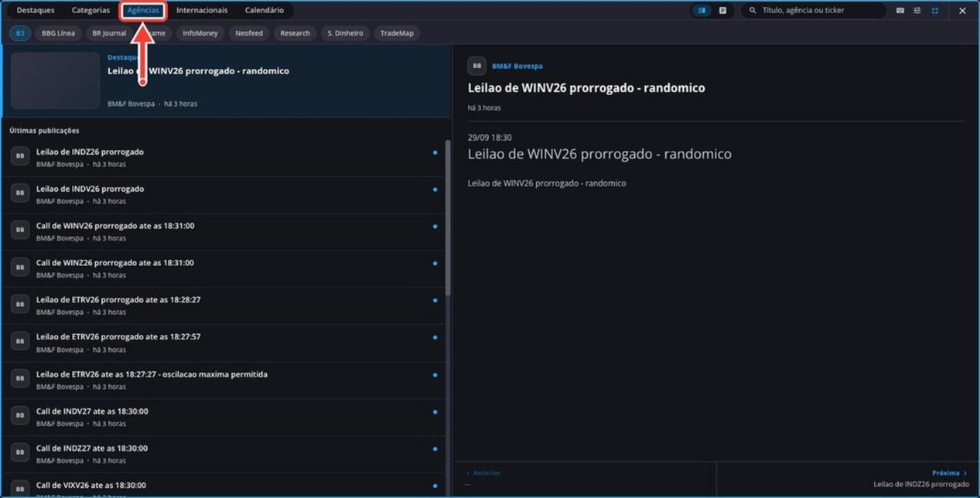
Task: Click BB avatar beside Leilao de INDV26 prorrogado
Action: coord(20,193)
